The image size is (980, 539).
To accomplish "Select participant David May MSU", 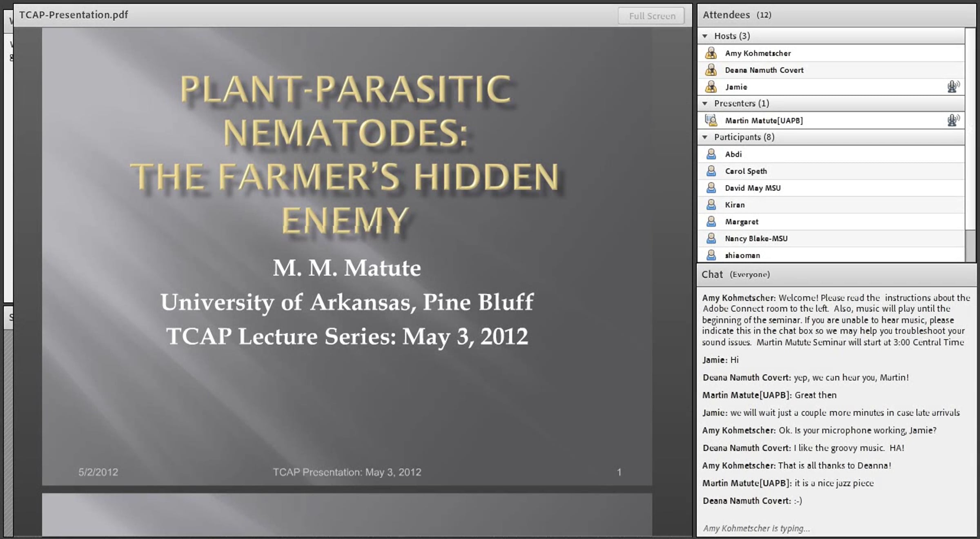I will point(753,188).
